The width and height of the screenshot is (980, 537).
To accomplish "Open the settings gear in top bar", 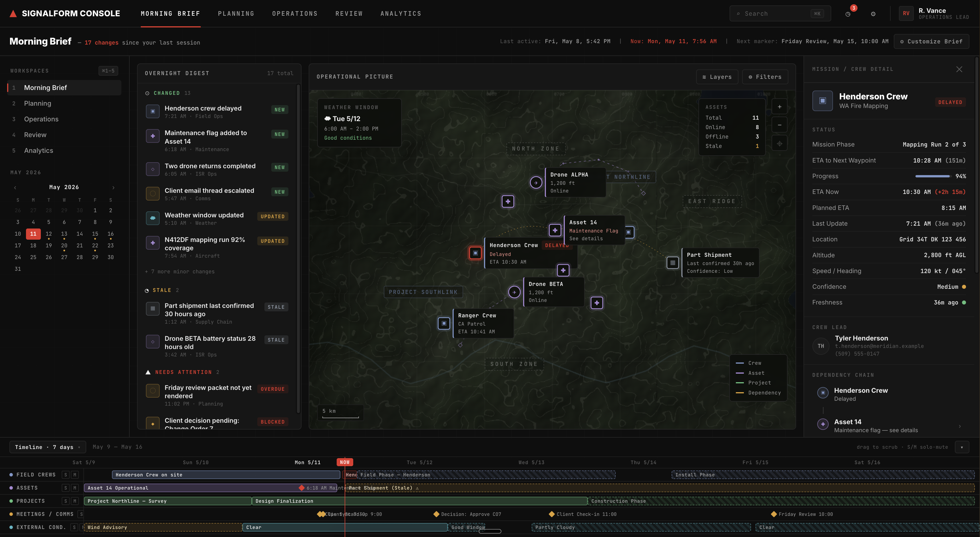I will pyautogui.click(x=873, y=14).
